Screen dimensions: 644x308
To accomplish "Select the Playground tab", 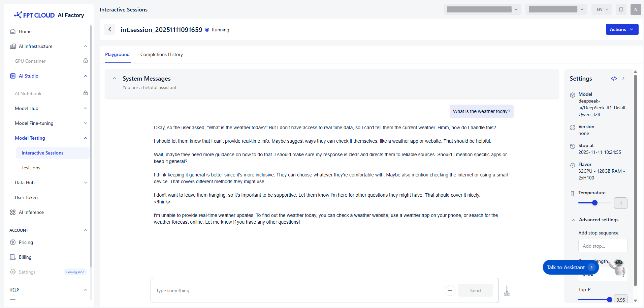I will [117, 54].
